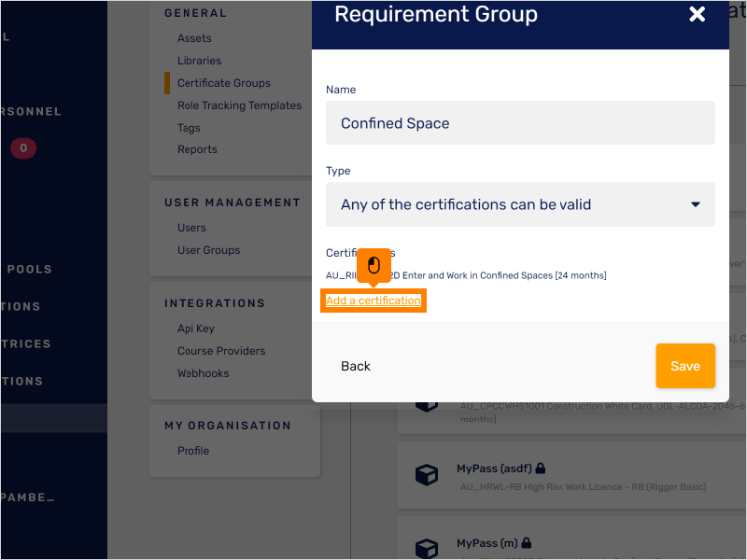
Task: Open Role Tracking Templates
Action: point(240,105)
